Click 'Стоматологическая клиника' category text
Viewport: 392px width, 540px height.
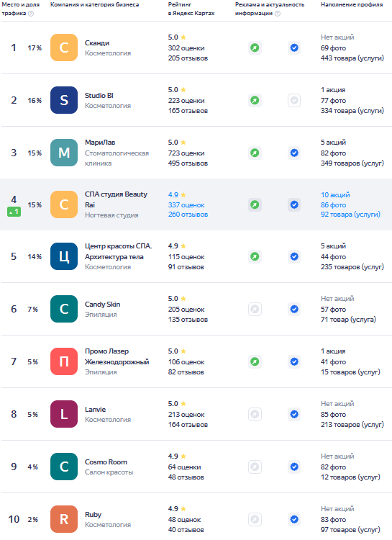pos(117,158)
